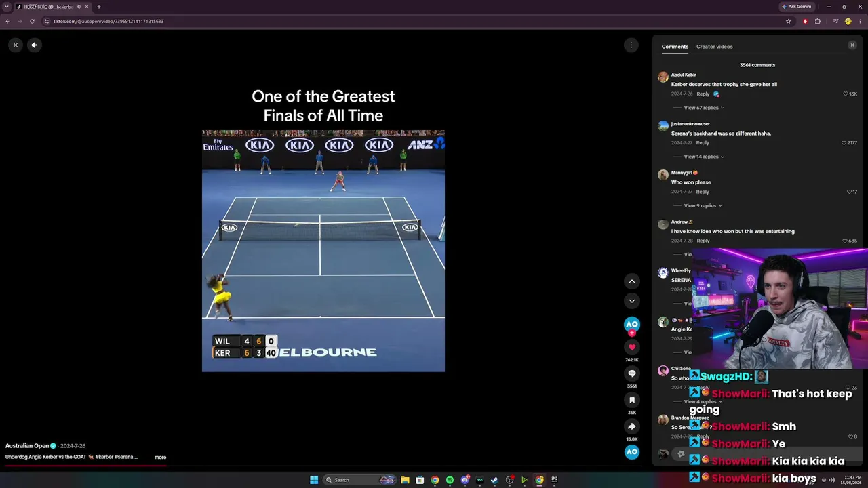Click the browser Forward arrow
Viewport: 868px width, 488px height.
pos(20,21)
